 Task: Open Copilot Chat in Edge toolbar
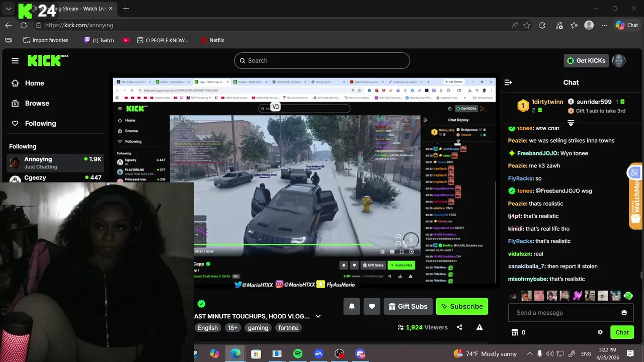coord(627,25)
